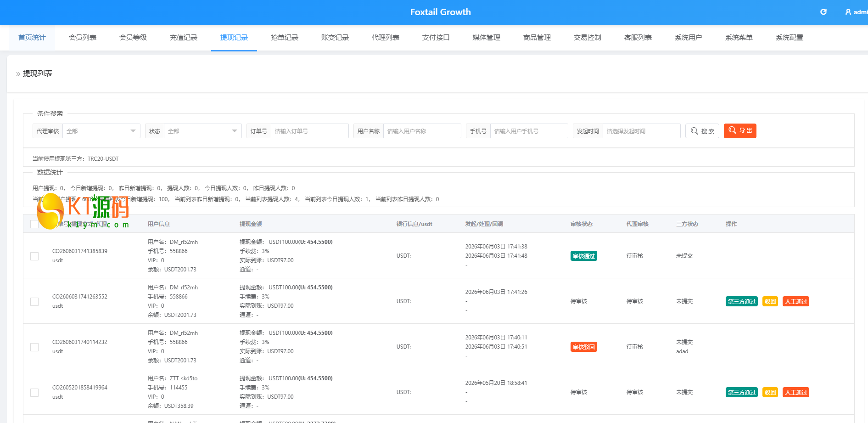
Task: Click order number CO2606031740114232
Action: (x=80, y=342)
